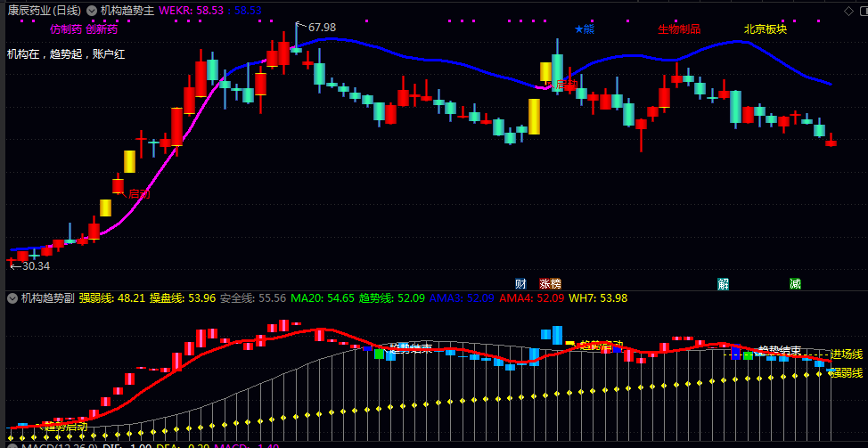Screen dimensions: 868x448
Task: Open the 创新药 sector tag
Action: click(102, 29)
